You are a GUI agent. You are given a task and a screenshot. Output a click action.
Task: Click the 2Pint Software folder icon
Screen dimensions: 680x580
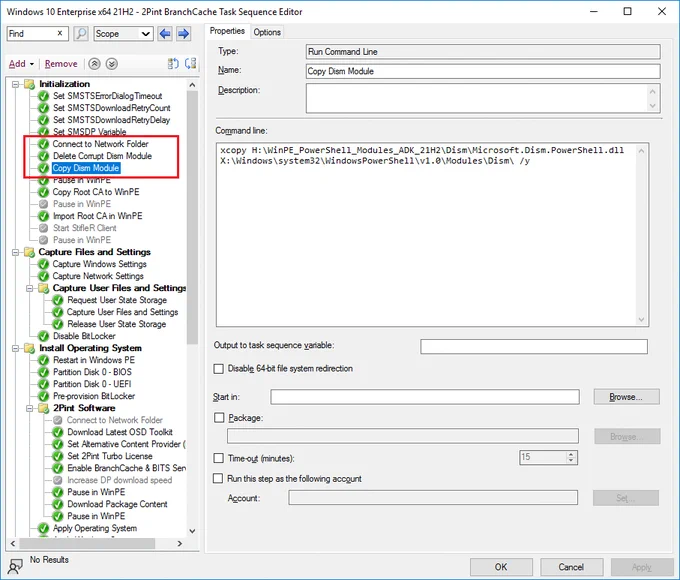click(43, 408)
